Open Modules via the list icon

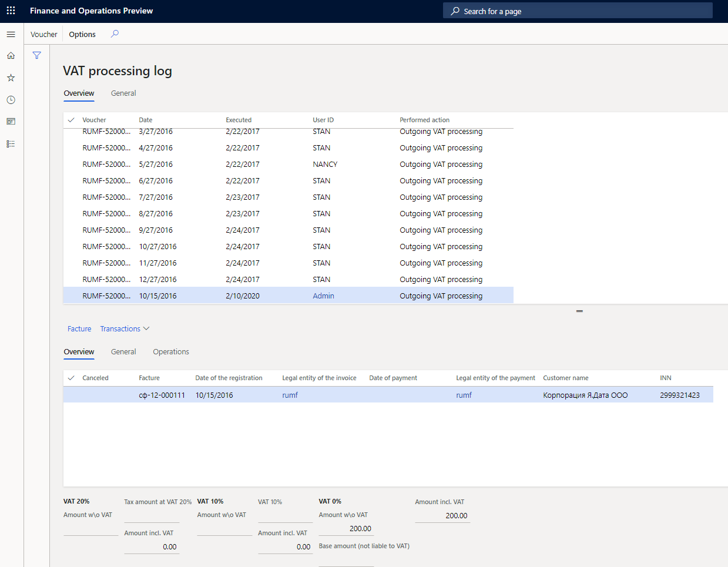pos(11,144)
